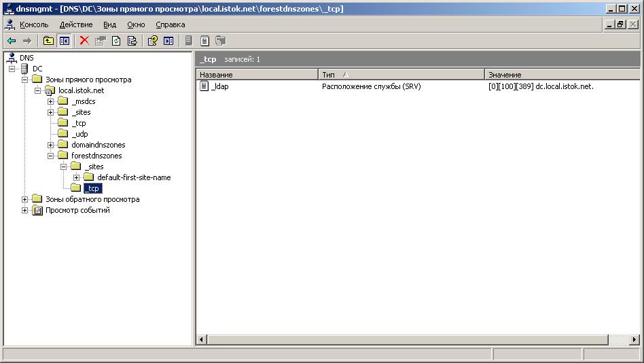Select Просмотр событий in tree
The height and width of the screenshot is (363, 644).
[x=77, y=210]
